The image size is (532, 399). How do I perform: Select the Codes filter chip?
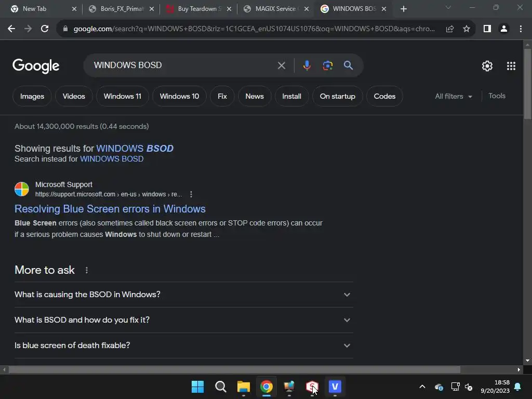[384, 96]
